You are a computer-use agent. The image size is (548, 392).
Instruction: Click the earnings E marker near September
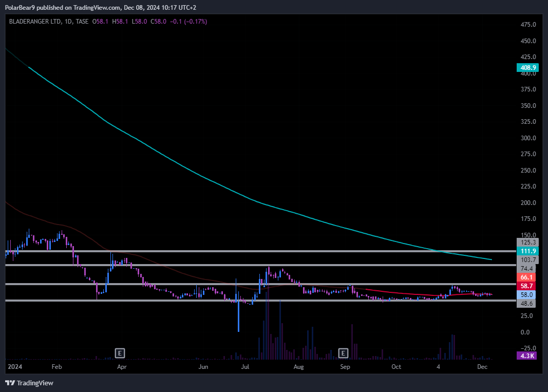(x=343, y=353)
